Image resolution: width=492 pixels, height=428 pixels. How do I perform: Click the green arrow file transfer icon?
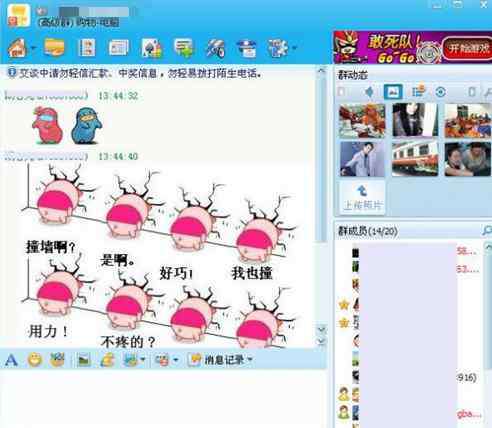tap(184, 48)
